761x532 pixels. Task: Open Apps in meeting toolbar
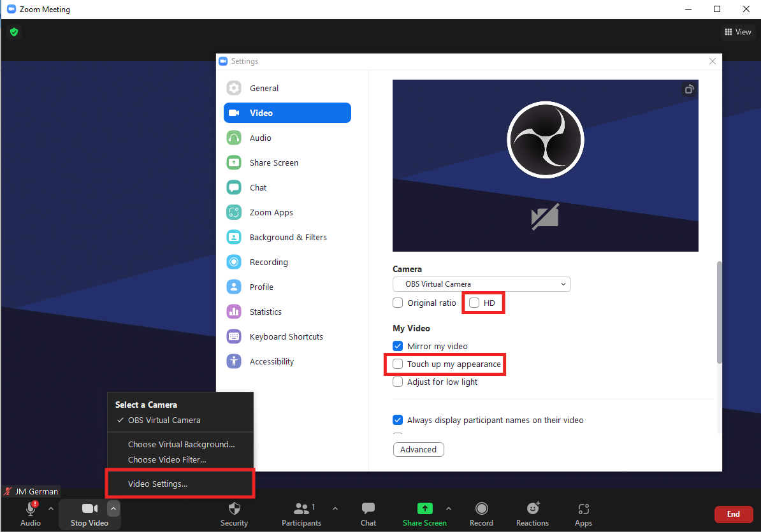pos(583,514)
